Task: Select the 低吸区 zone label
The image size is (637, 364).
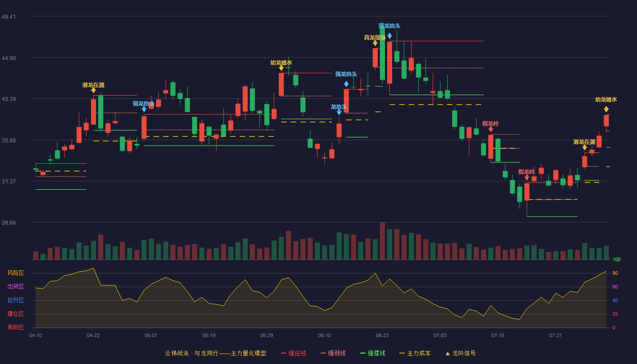Action: coord(16,327)
